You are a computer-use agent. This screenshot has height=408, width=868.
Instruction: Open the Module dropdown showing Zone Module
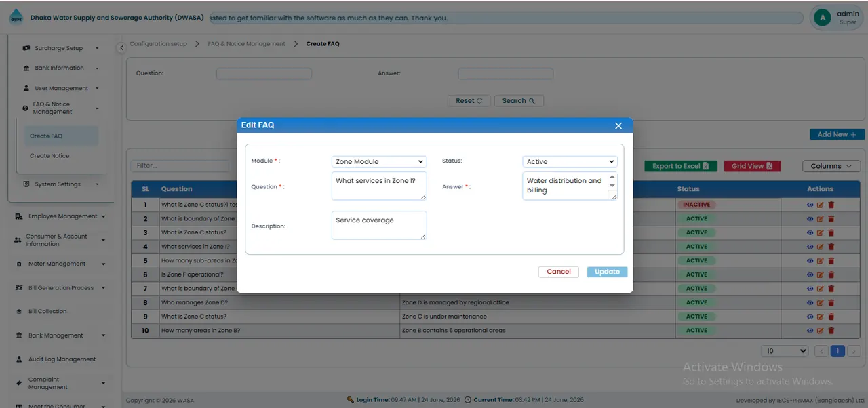pyautogui.click(x=379, y=161)
